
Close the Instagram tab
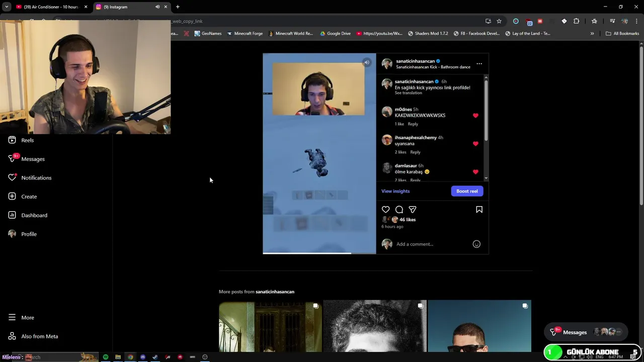pos(166,7)
